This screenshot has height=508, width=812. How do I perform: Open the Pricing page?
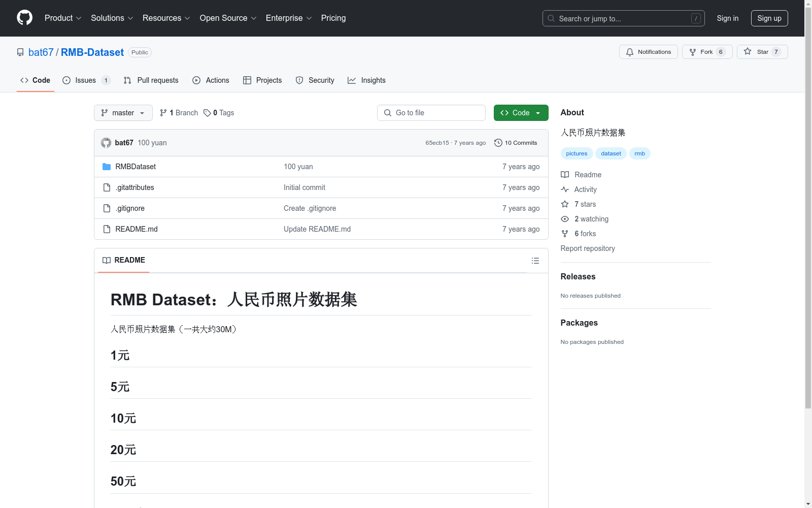click(333, 18)
